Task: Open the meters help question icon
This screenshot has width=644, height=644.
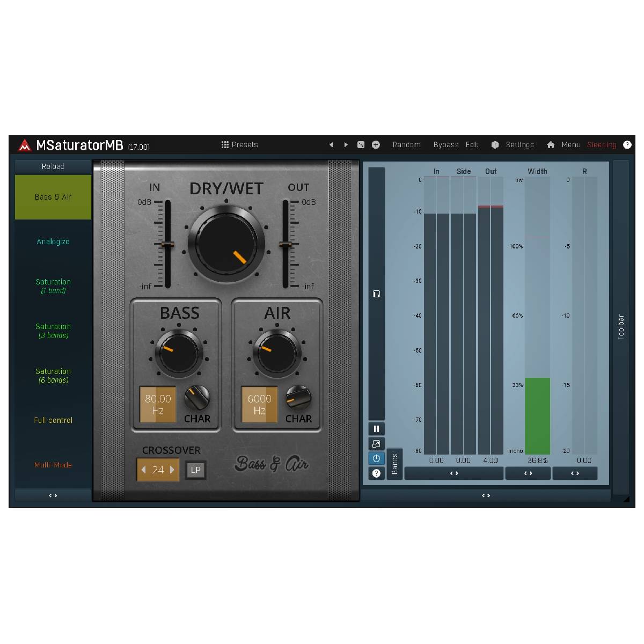Action: pyautogui.click(x=376, y=473)
